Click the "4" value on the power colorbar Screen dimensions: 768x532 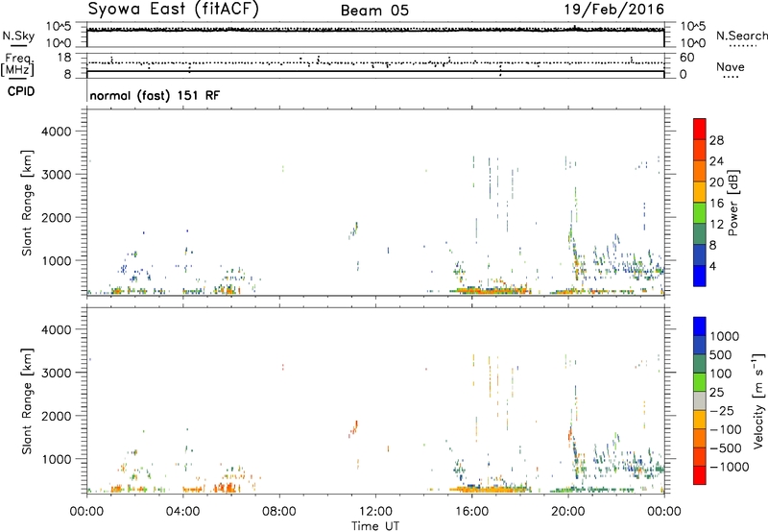coord(713,266)
